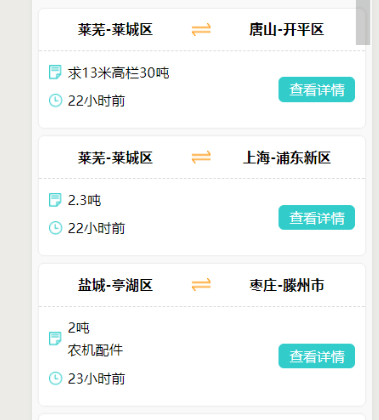Click clock icon in the 上海-浦东新区 card
Screen dimensions: 379x420
click(x=55, y=228)
